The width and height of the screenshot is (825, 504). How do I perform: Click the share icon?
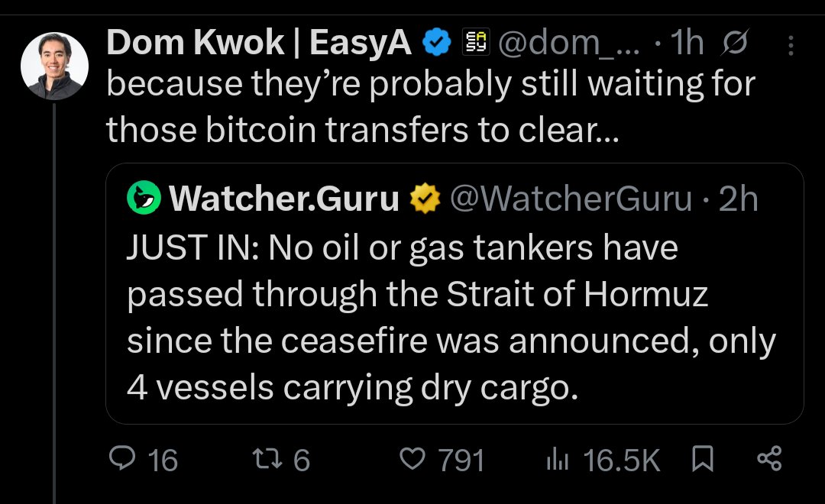768,459
